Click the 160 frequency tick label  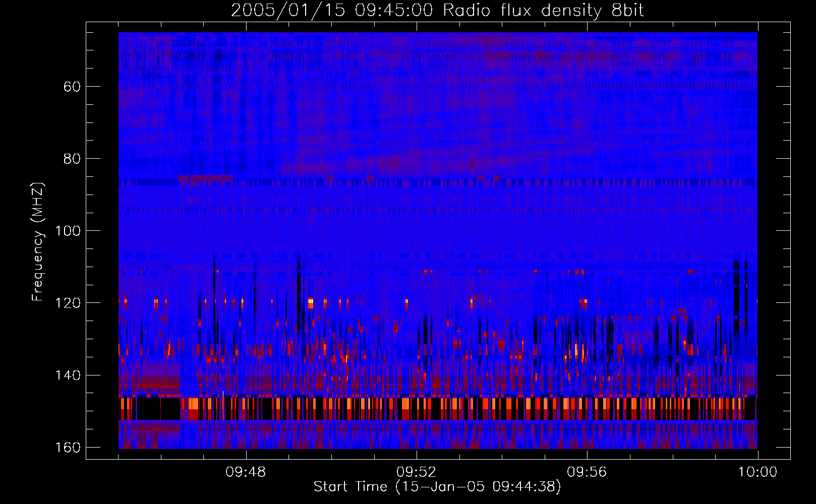[68, 448]
